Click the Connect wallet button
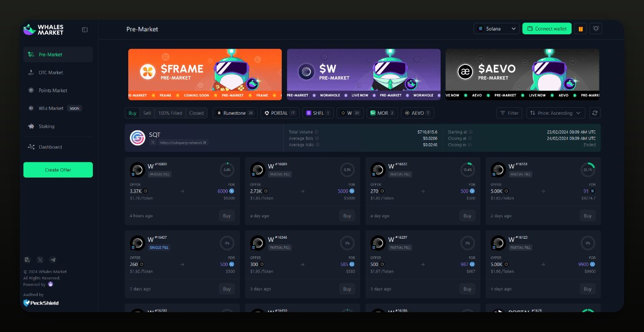644x332 pixels. pyautogui.click(x=546, y=29)
